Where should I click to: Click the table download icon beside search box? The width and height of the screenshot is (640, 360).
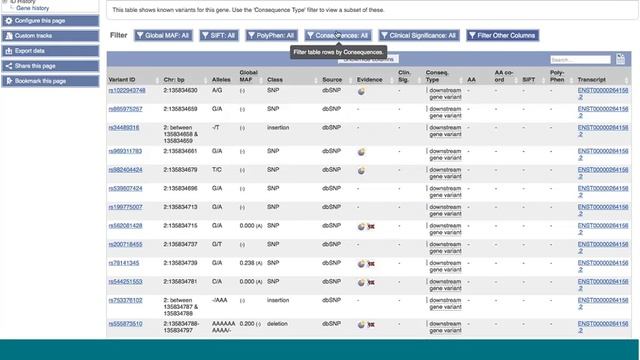pos(620,59)
